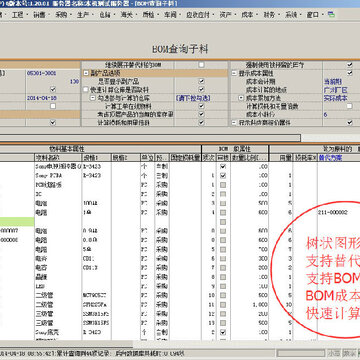
Task: Click the 物料名称 column header
Action: [58, 157]
